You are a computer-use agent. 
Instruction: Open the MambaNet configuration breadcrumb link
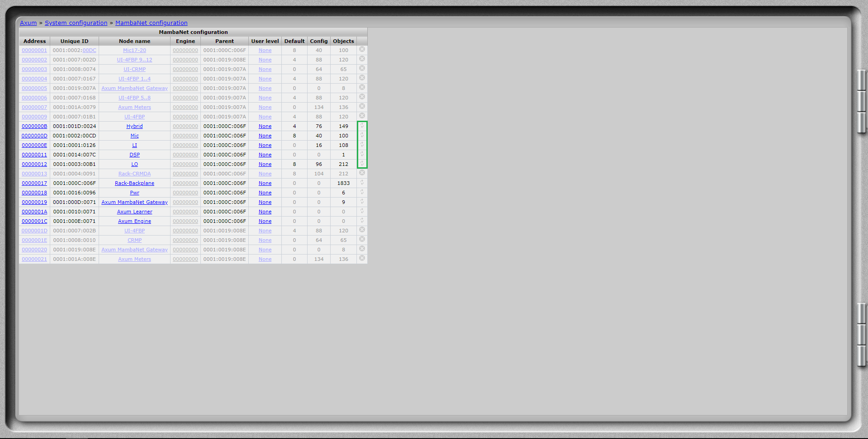151,23
